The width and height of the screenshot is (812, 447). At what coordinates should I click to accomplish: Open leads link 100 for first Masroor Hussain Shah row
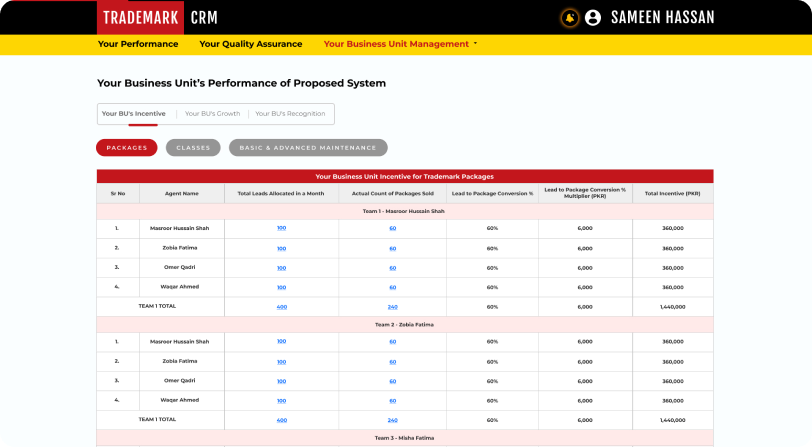[281, 228]
